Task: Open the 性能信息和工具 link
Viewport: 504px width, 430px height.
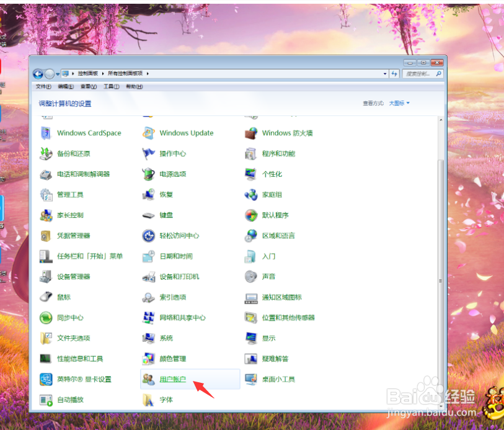Action: click(80, 359)
